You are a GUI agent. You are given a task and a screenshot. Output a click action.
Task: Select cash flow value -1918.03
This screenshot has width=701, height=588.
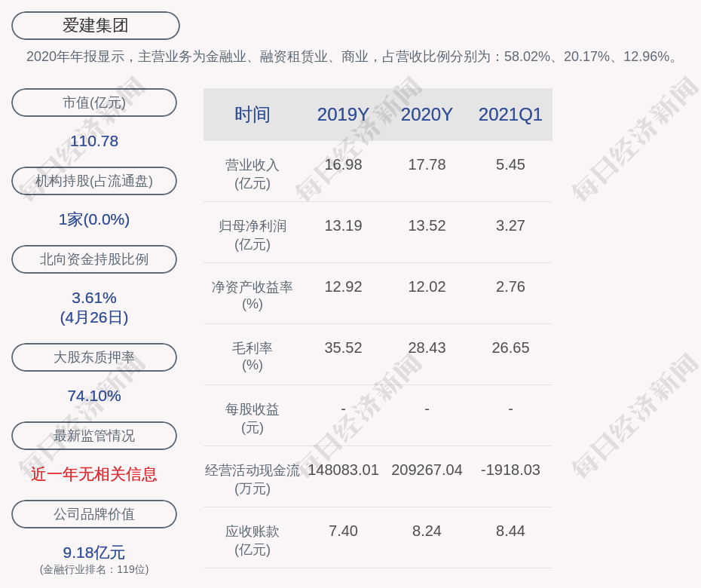click(510, 470)
